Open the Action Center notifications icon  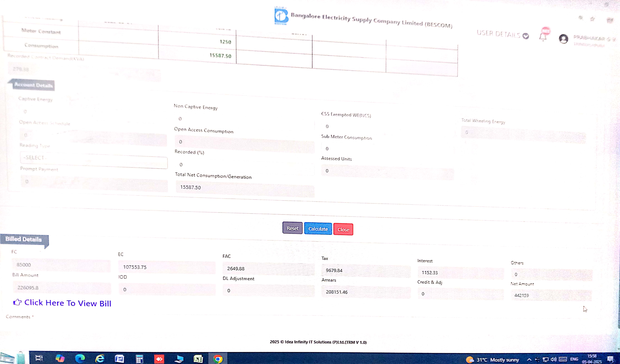(610, 359)
